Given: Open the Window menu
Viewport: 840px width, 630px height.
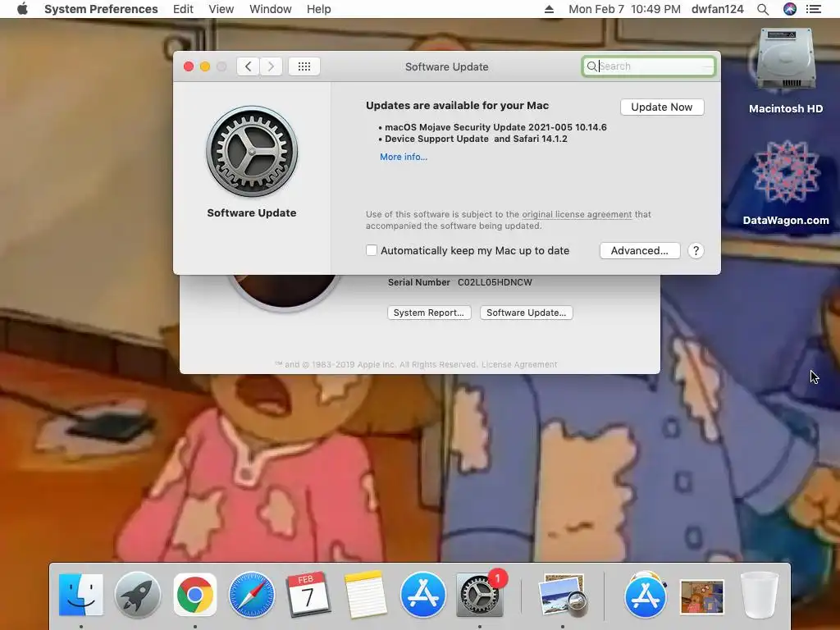Looking at the screenshot, I should pyautogui.click(x=271, y=9).
